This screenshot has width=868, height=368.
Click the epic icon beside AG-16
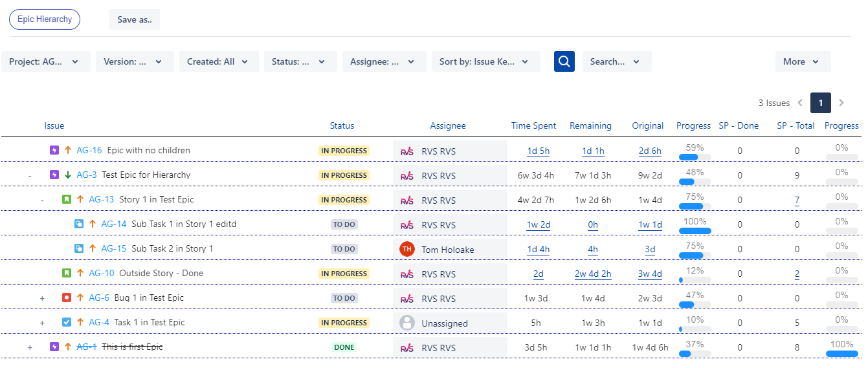(54, 151)
